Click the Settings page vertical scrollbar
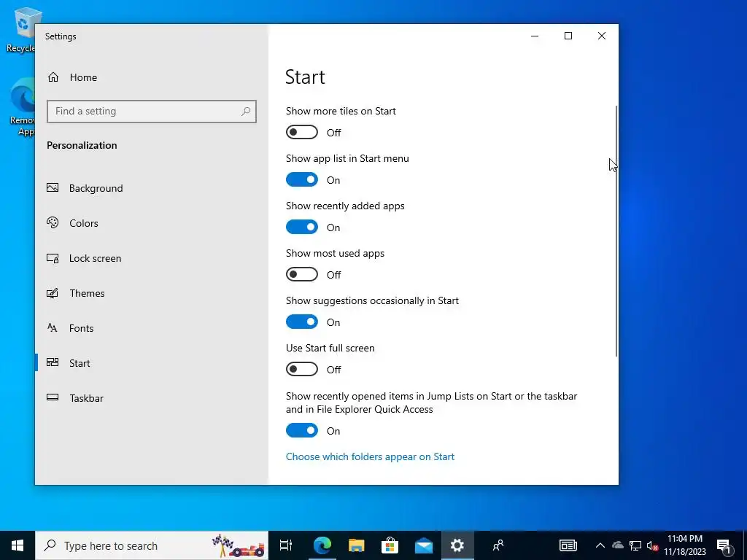Image resolution: width=747 pixels, height=560 pixels. pos(616,231)
